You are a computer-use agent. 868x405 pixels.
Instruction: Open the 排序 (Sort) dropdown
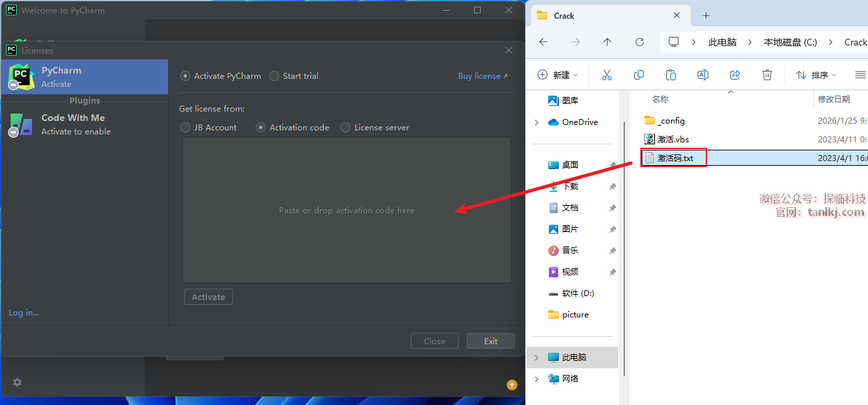coord(816,75)
